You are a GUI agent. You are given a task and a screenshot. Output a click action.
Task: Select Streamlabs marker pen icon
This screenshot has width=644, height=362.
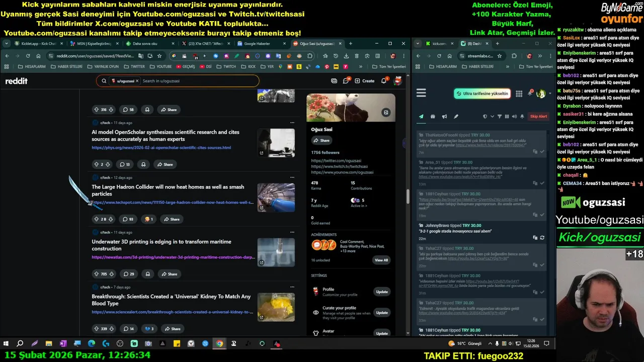tap(456, 117)
